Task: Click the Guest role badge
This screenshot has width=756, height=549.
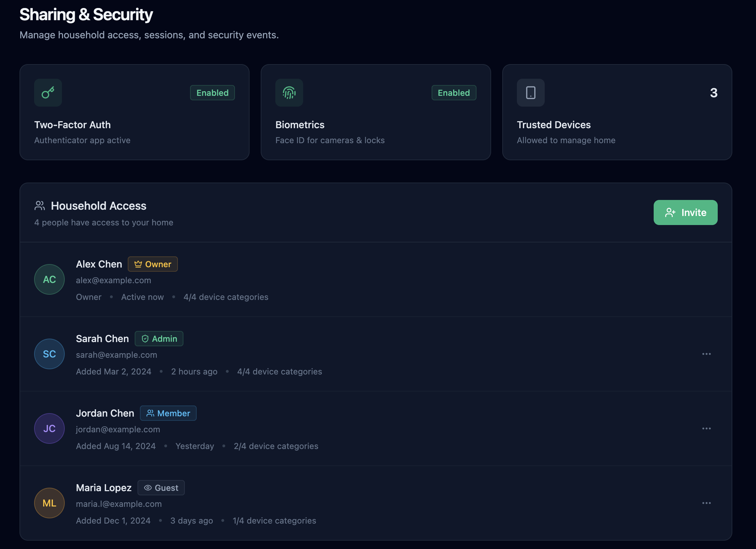Action: pos(161,488)
